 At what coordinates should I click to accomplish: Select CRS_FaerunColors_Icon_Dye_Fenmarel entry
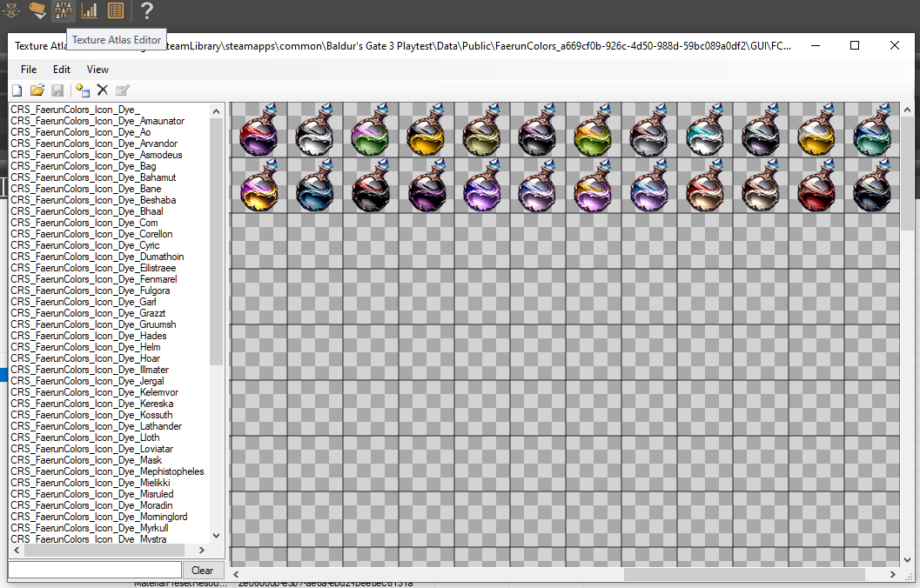tap(93, 279)
